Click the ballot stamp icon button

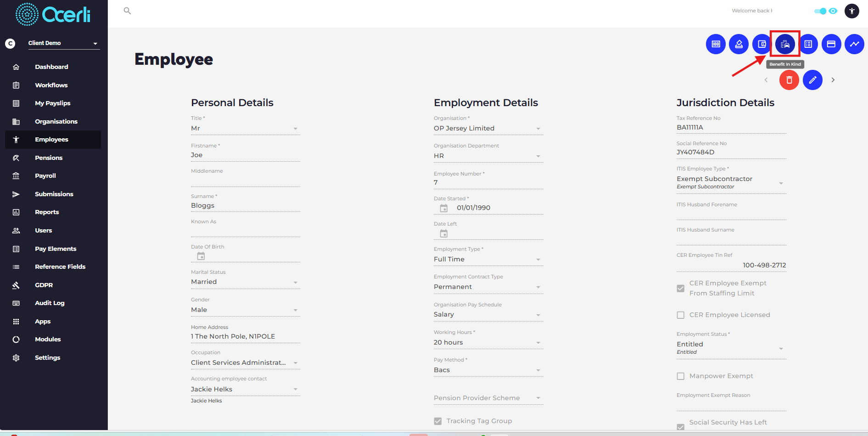(x=739, y=44)
